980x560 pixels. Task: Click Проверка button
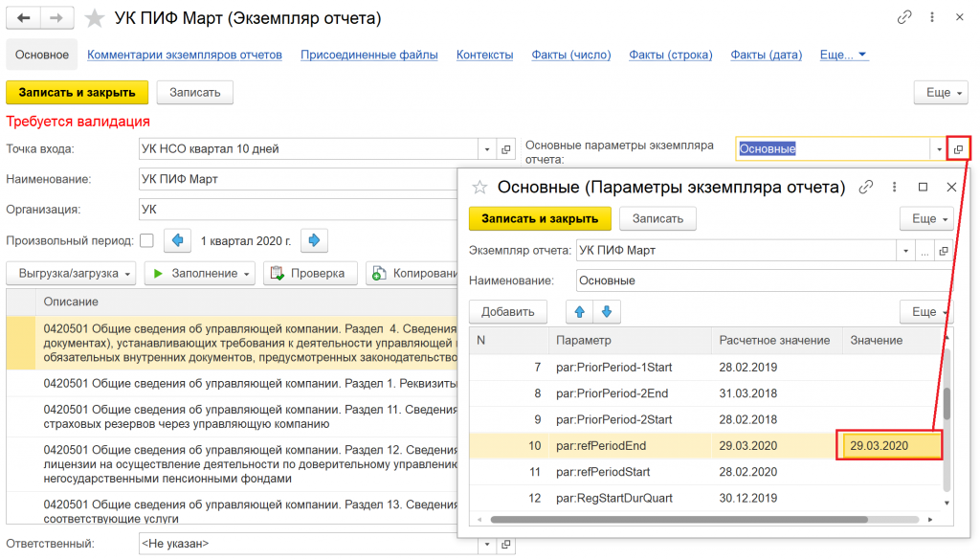point(310,274)
